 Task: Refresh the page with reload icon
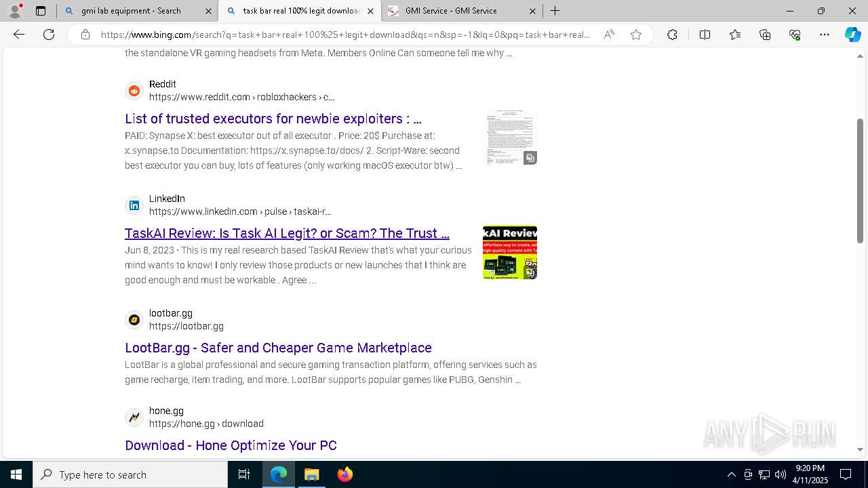(x=49, y=35)
